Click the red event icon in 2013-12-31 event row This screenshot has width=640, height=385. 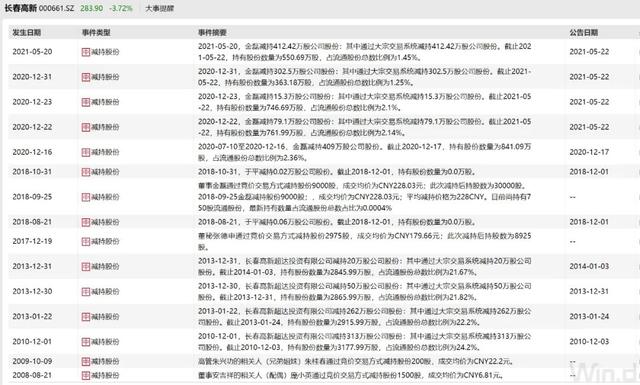click(86, 267)
